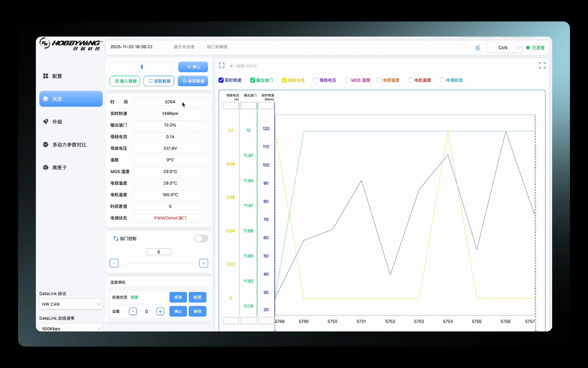Select the 电调1(ID:1) radio button
This screenshot has width=588, height=368.
coord(232,66)
